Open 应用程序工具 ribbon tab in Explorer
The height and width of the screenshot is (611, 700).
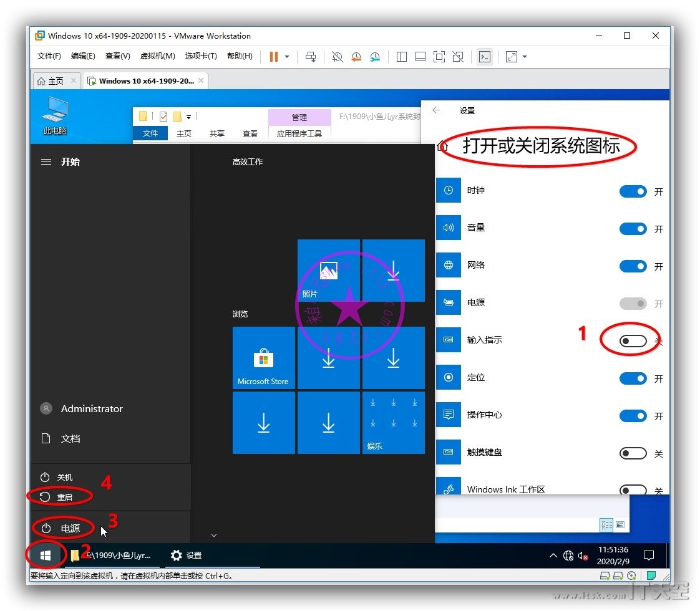tap(299, 133)
